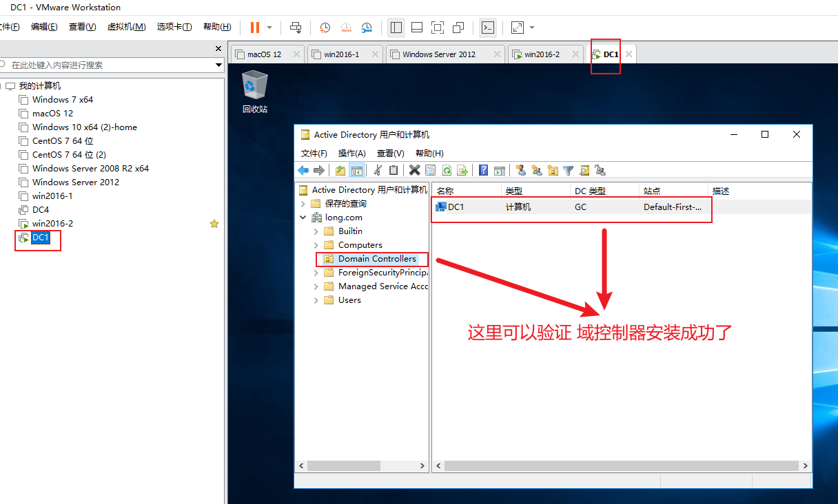Open Properties of the selected object

[x=431, y=170]
